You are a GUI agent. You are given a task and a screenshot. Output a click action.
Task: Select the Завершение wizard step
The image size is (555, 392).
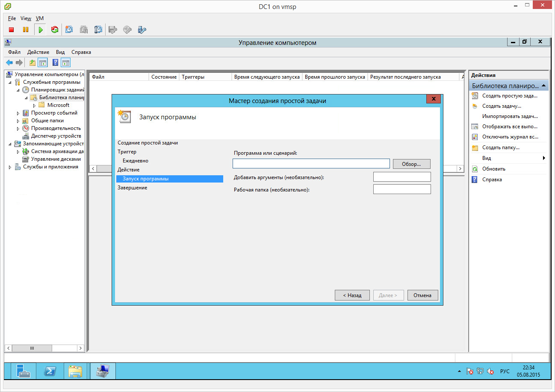[133, 188]
